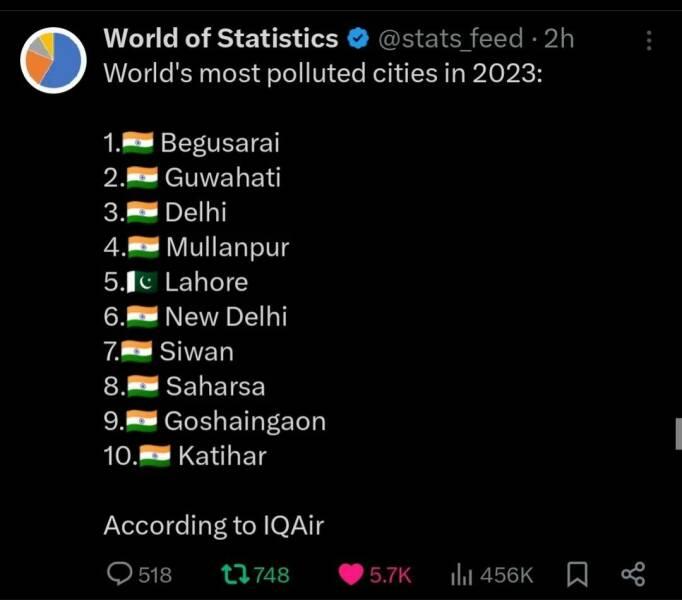
Task: Bookmark this tweet
Action: click(577, 574)
